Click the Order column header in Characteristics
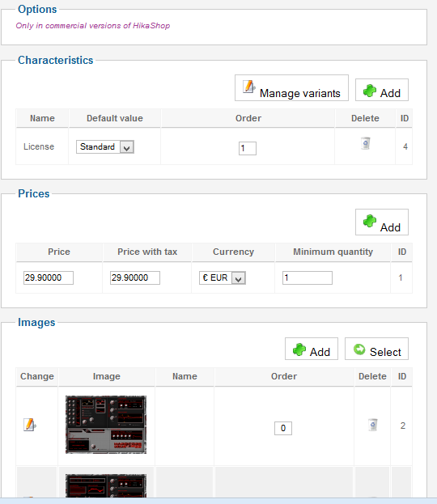 point(248,118)
